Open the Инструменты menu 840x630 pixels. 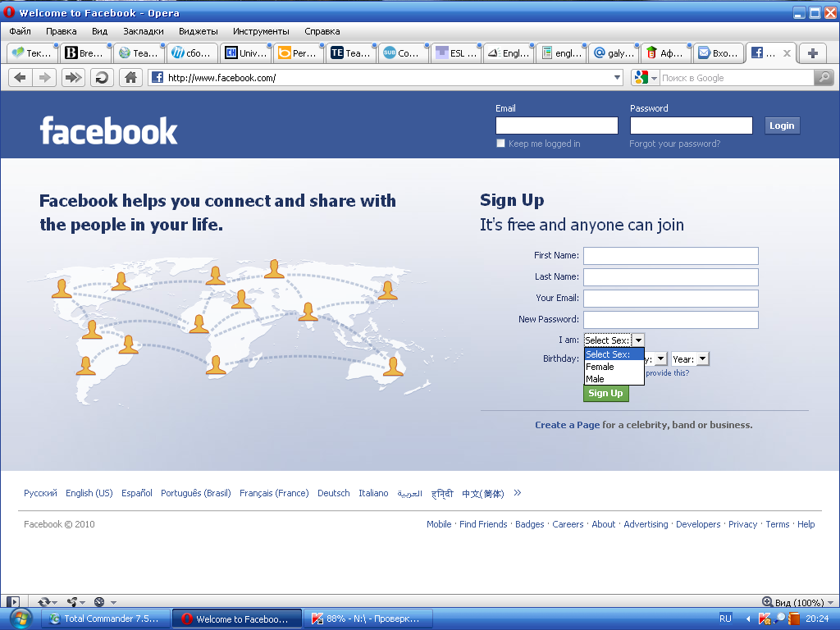click(261, 31)
